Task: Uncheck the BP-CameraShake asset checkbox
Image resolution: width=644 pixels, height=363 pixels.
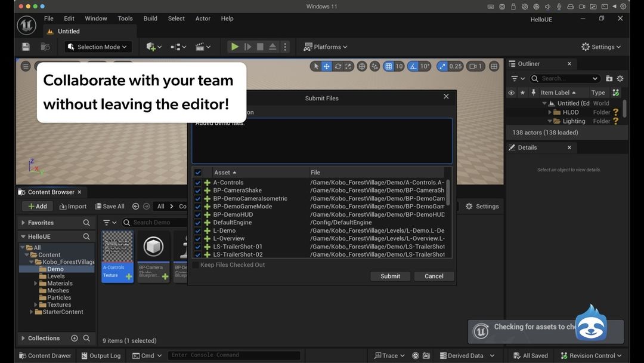Action: pyautogui.click(x=197, y=190)
